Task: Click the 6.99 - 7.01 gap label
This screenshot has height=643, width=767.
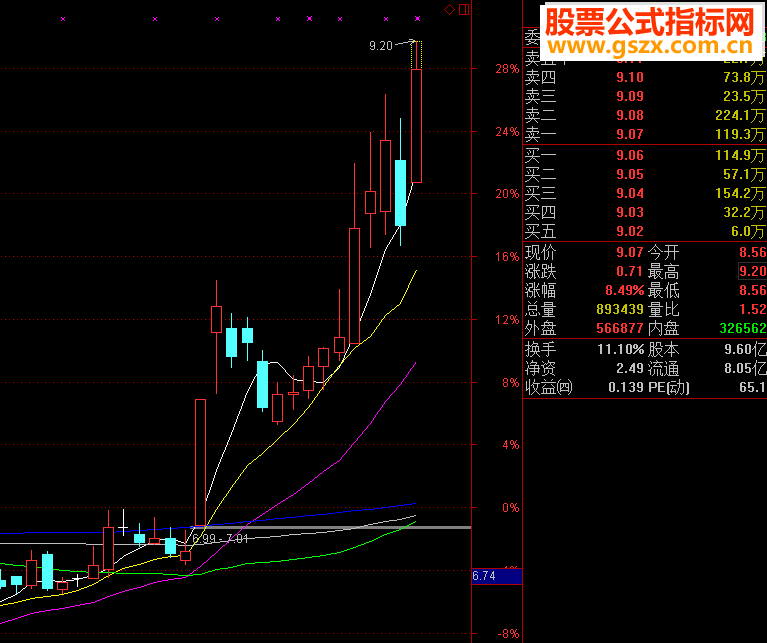Action: click(x=220, y=539)
